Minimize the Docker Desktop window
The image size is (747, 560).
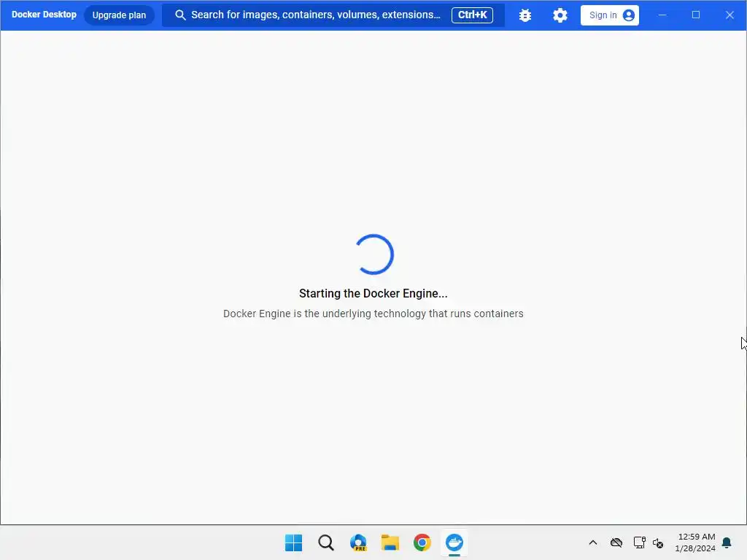coord(662,15)
